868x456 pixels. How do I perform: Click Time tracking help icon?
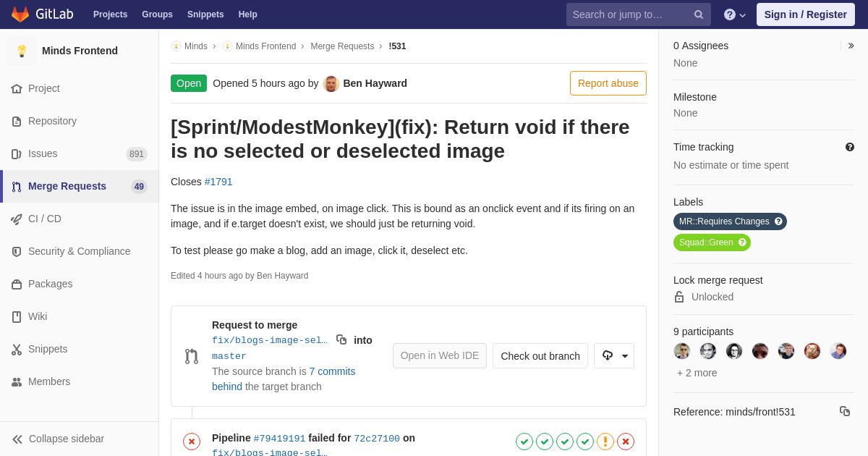tap(850, 147)
